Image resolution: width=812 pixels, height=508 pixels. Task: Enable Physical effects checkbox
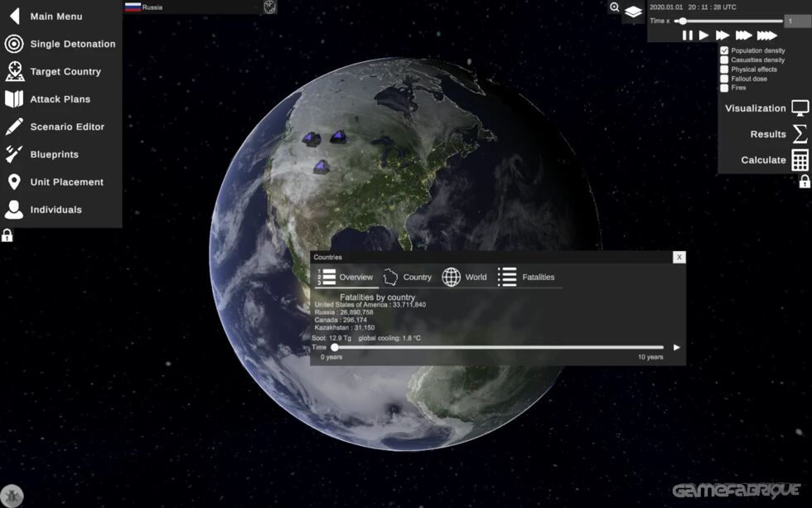tap(724, 69)
